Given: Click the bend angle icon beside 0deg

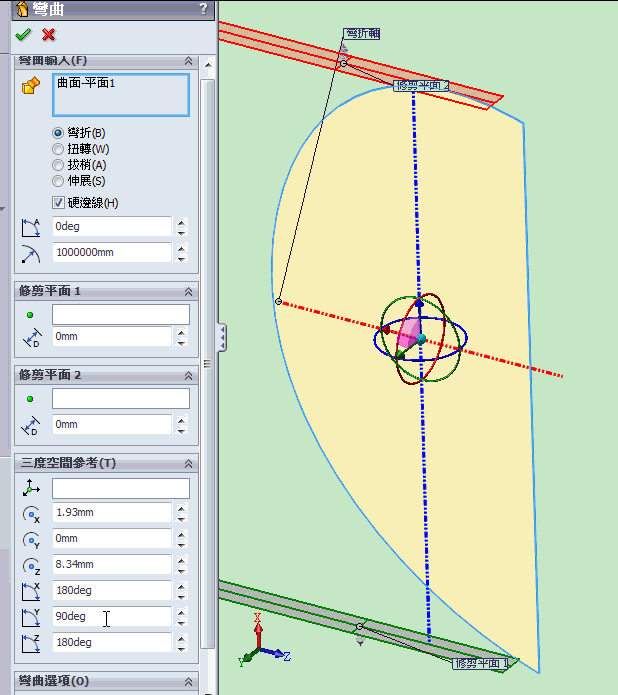Looking at the screenshot, I should (31, 227).
